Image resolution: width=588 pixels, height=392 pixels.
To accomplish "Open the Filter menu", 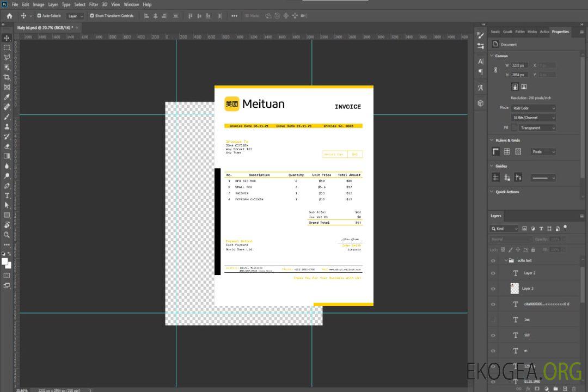I will click(94, 4).
